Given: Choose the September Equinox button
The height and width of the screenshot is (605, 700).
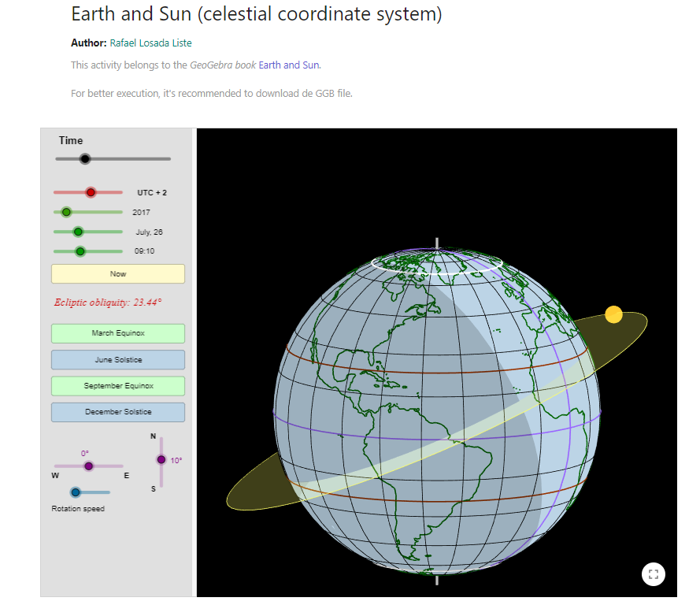Looking at the screenshot, I should coord(118,386).
